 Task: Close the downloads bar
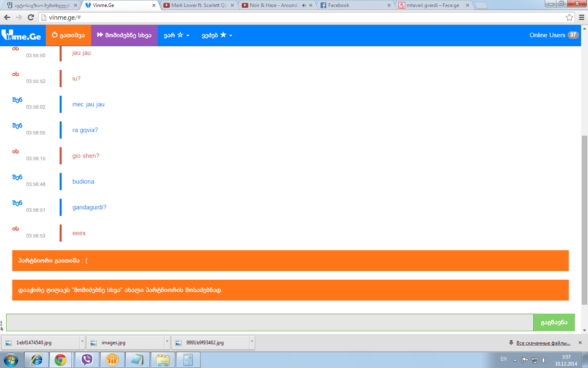[x=580, y=343]
